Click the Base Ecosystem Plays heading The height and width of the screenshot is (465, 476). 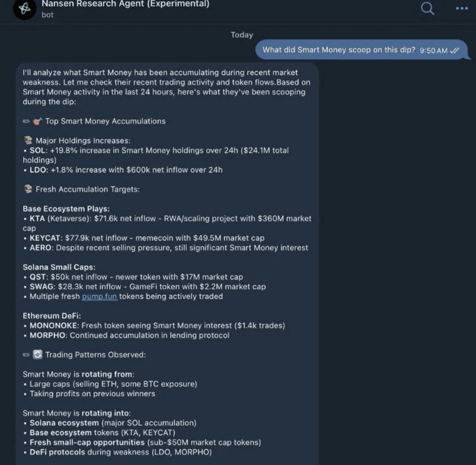pos(66,209)
